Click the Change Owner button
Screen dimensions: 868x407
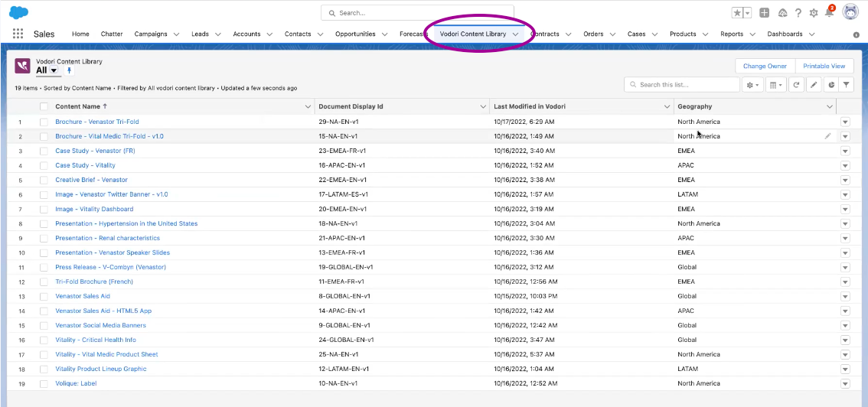(765, 66)
